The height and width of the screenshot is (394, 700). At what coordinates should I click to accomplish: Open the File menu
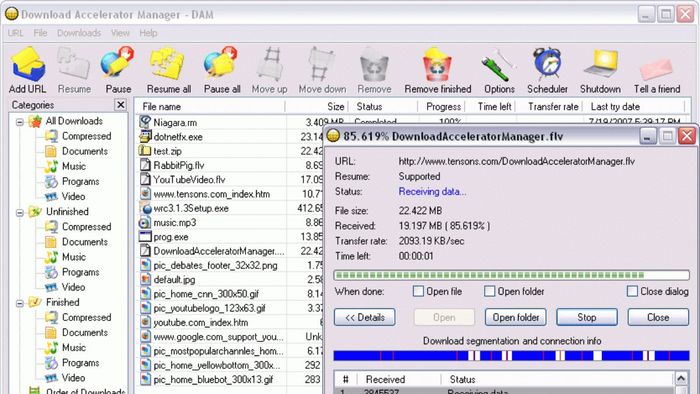(40, 33)
